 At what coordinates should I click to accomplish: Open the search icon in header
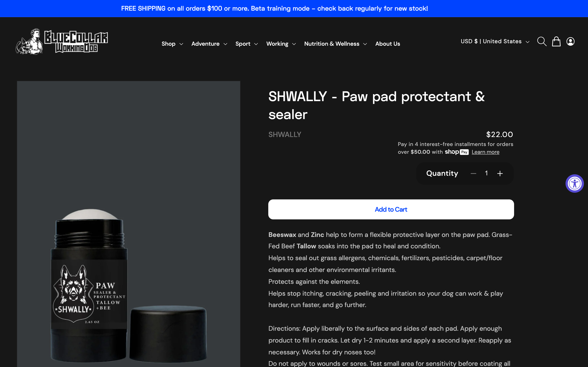pos(542,42)
